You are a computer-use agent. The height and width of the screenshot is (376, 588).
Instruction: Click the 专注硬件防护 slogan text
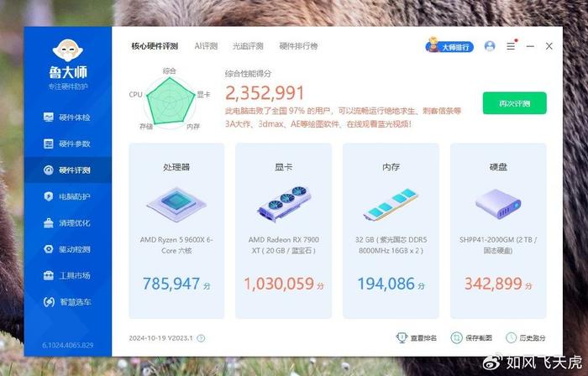[x=68, y=86]
